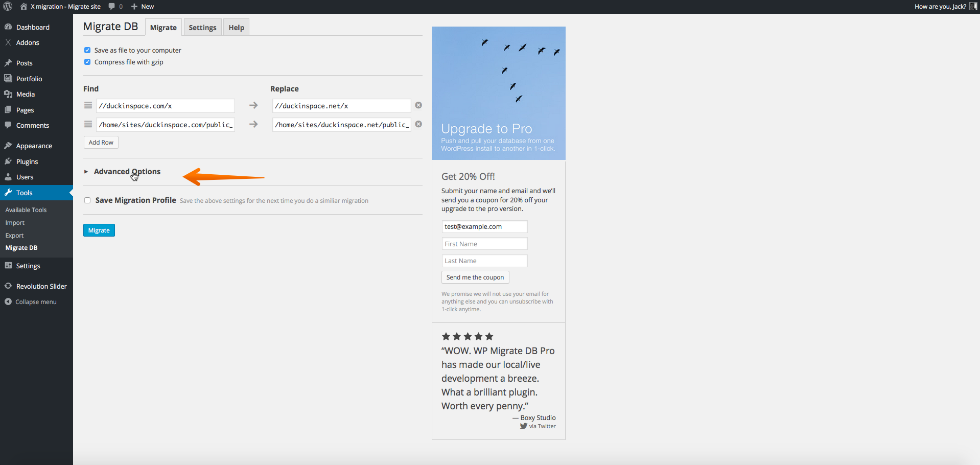
Task: Switch to the Help tab
Action: pos(236,28)
